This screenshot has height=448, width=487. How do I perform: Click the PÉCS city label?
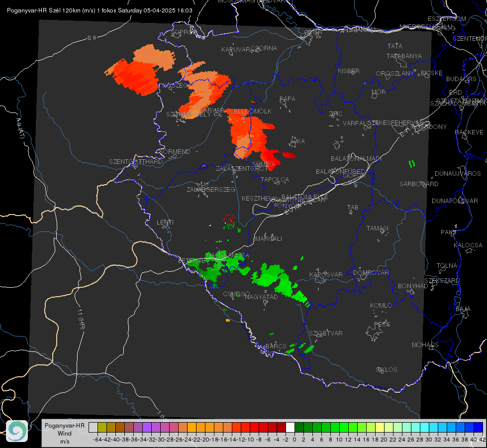(x=382, y=324)
